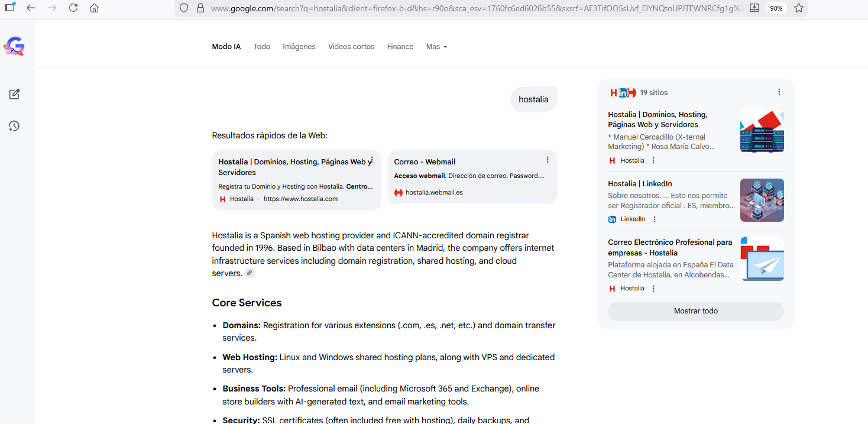Open the padlock site security info
The width and height of the screenshot is (868, 424).
(200, 8)
